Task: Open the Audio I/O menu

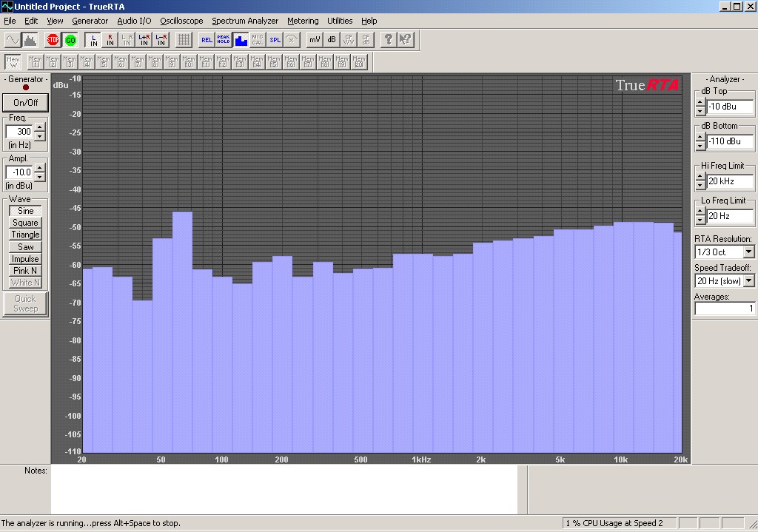Action: (134, 21)
